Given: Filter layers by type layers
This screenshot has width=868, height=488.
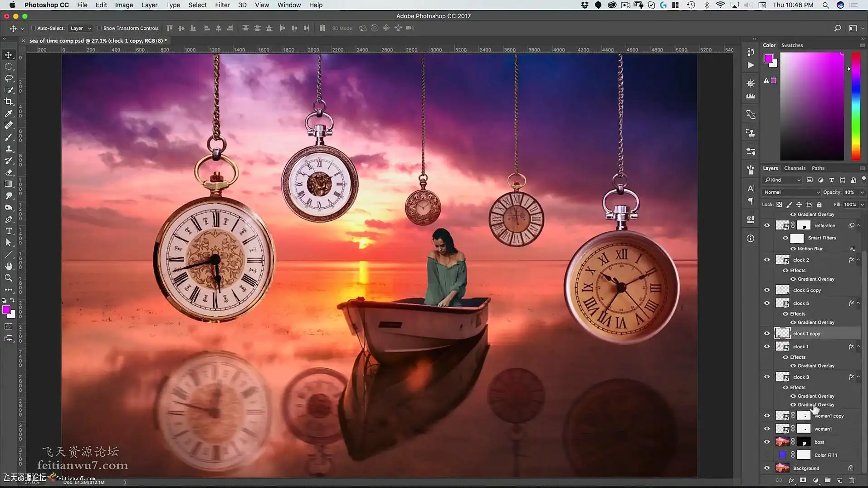Looking at the screenshot, I should 831,180.
